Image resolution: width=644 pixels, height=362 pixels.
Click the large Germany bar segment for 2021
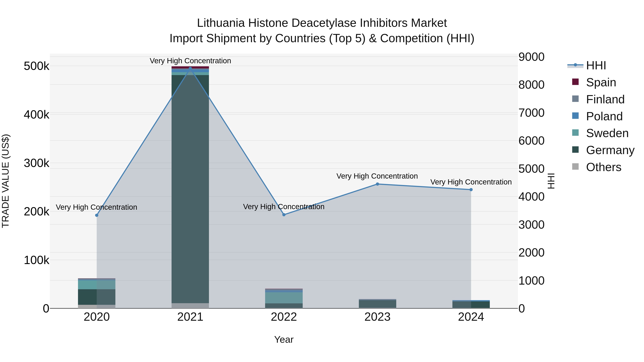pos(190,189)
